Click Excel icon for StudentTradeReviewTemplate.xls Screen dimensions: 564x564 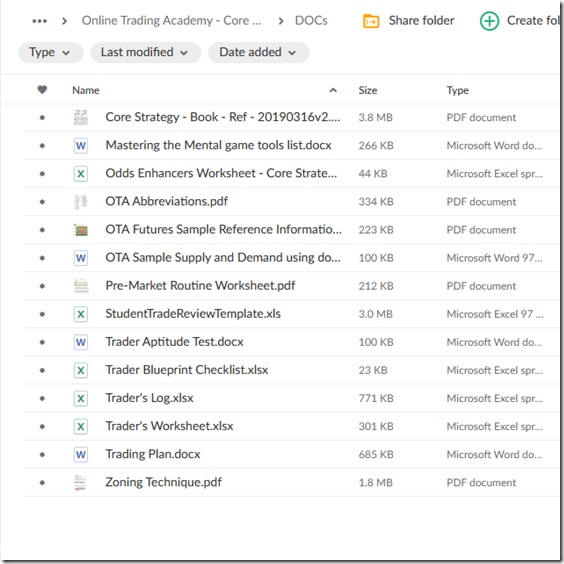[81, 314]
